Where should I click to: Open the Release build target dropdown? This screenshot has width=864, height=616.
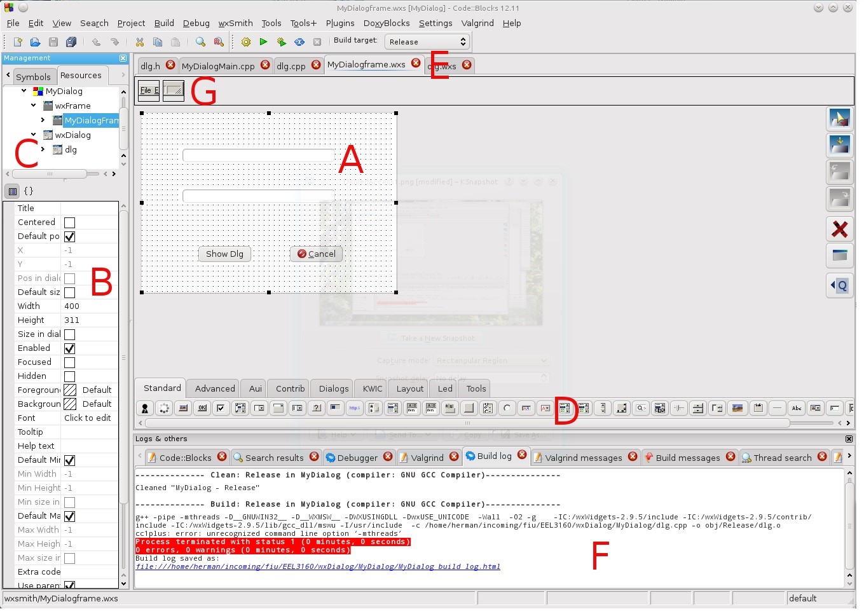[x=427, y=41]
